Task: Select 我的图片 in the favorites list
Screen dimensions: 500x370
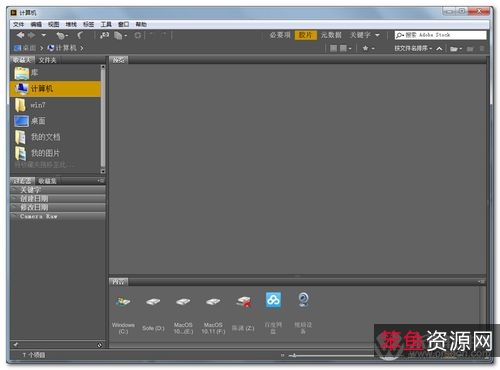Action: coord(55,153)
